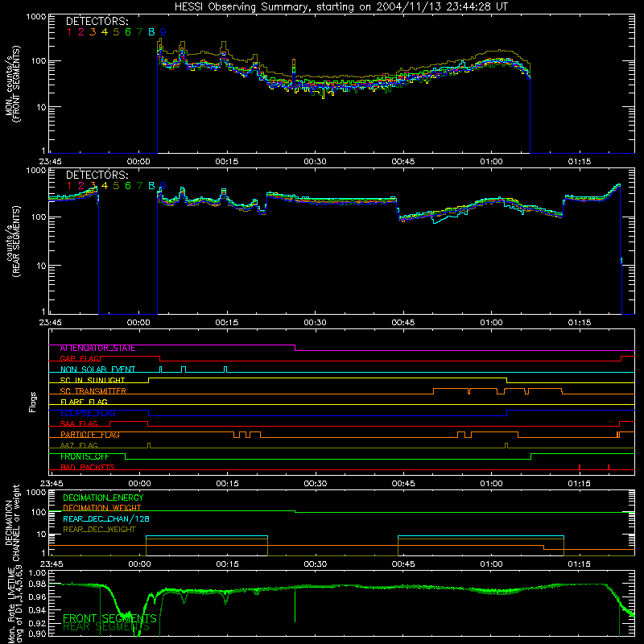Viewport: 644px width, 644px height.
Task: Click DECIMATION CHANNEL or weight axis title
Action: 13,522
